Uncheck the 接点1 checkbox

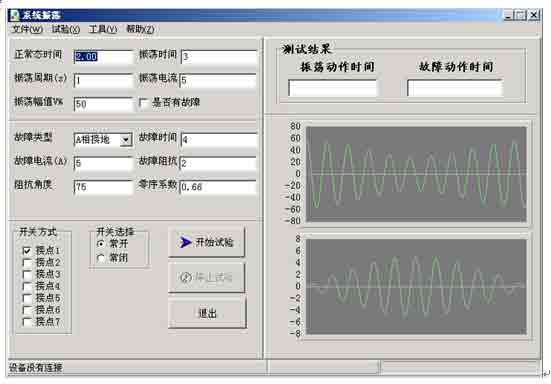(x=27, y=250)
